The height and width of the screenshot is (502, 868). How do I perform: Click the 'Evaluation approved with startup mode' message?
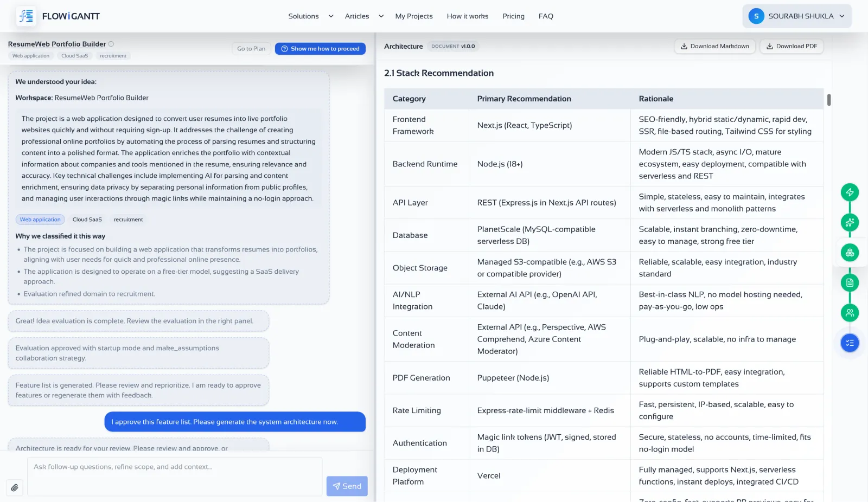(x=138, y=353)
